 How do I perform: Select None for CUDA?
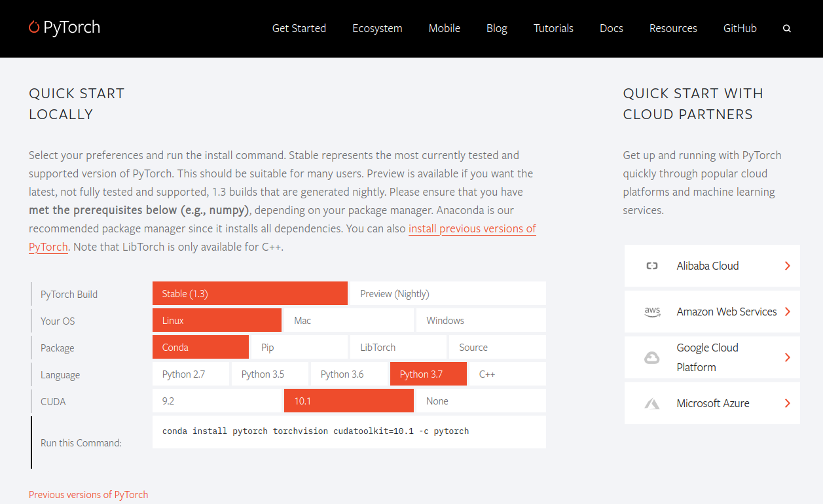[x=481, y=401]
